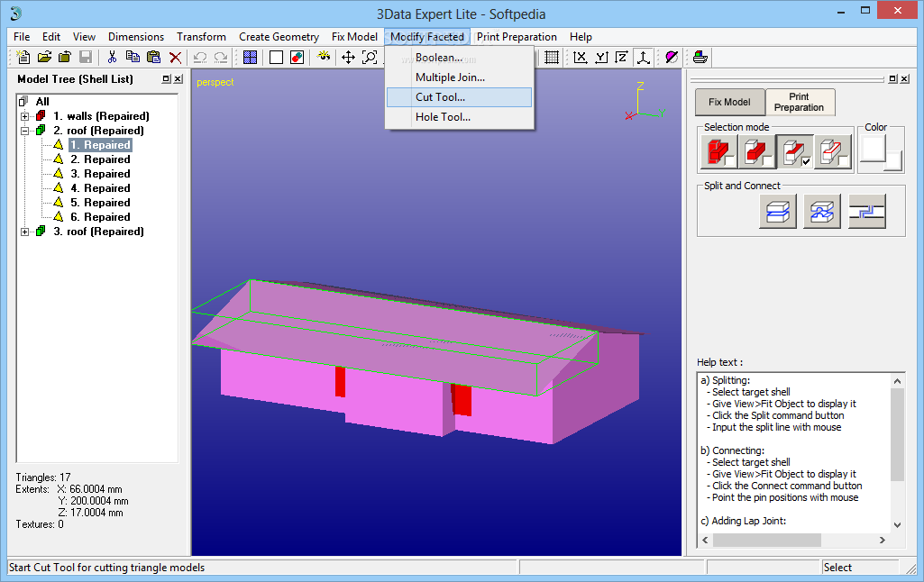Click the blue grid four-view icon
This screenshot has height=582, width=924.
250,57
